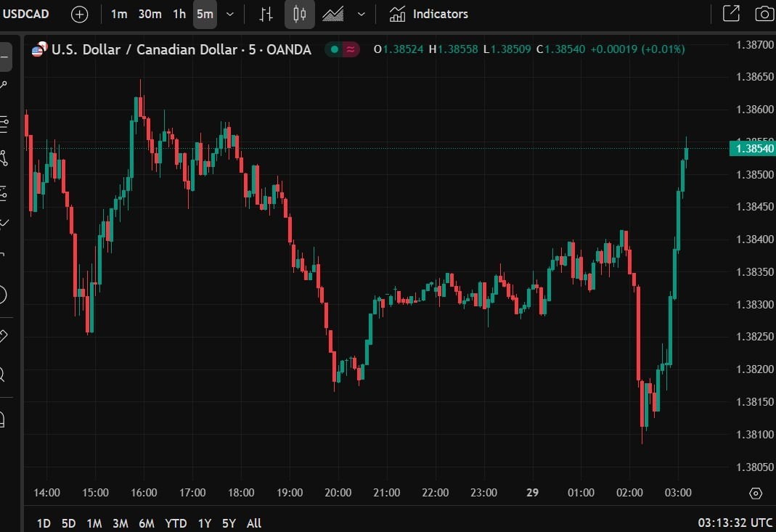The height and width of the screenshot is (532, 776).
Task: Expand the chart style dropdown chevron
Action: point(362,14)
